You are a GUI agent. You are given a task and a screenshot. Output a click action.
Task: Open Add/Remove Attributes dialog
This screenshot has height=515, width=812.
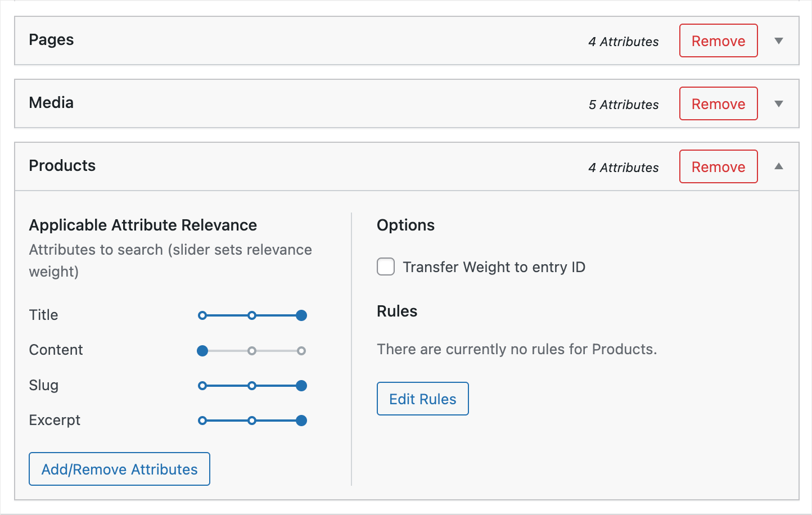point(119,469)
